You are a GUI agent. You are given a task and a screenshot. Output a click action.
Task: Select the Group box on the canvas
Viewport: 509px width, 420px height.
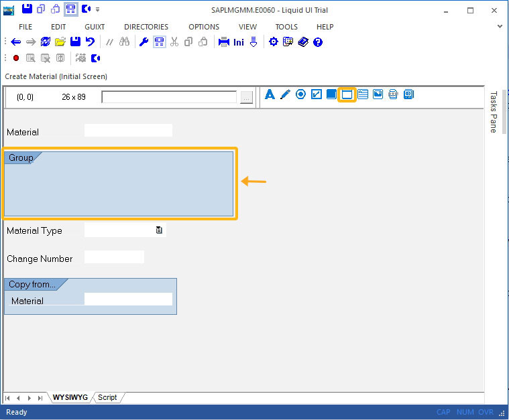pos(119,184)
